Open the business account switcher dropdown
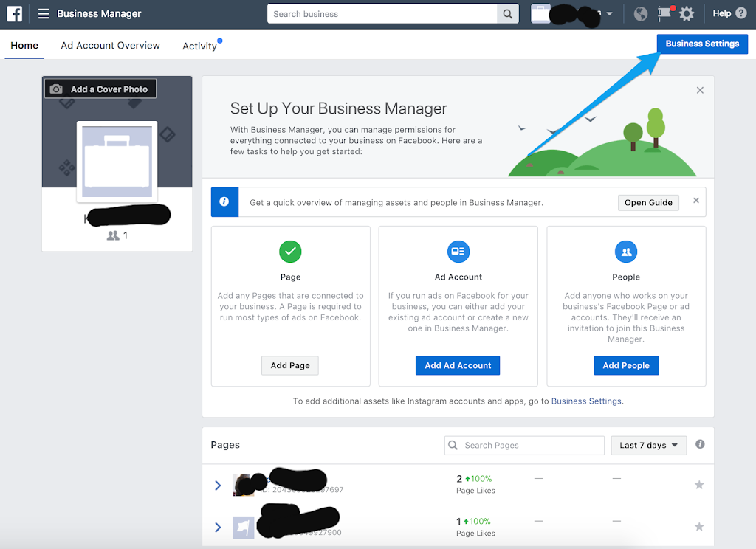Viewport: 756px width, 549px height. pyautogui.click(x=609, y=13)
